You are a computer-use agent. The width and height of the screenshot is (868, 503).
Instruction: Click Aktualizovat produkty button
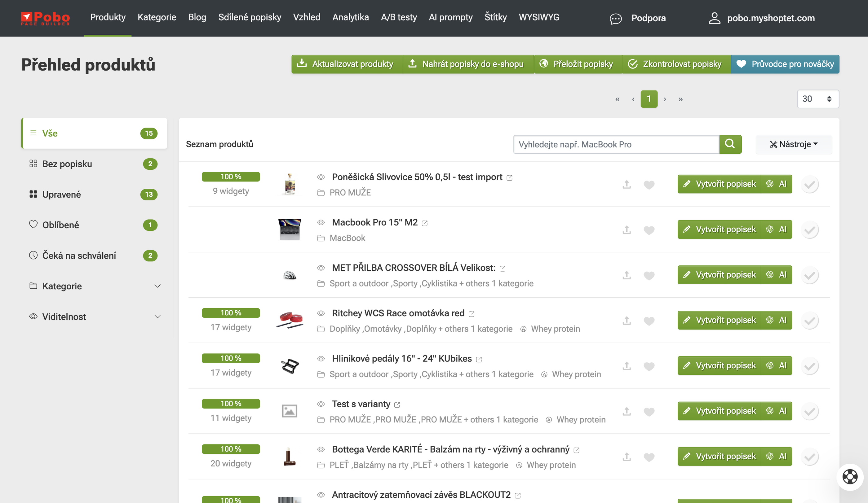pos(347,64)
